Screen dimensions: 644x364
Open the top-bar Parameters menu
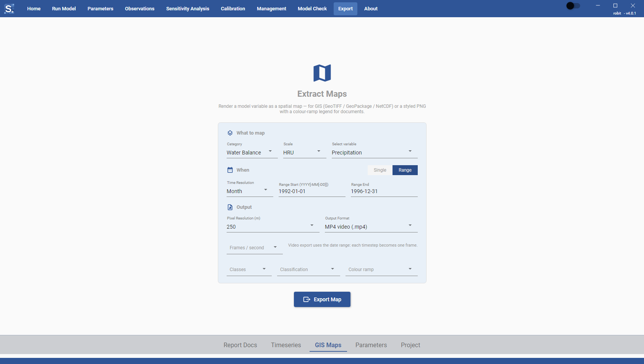click(101, 9)
